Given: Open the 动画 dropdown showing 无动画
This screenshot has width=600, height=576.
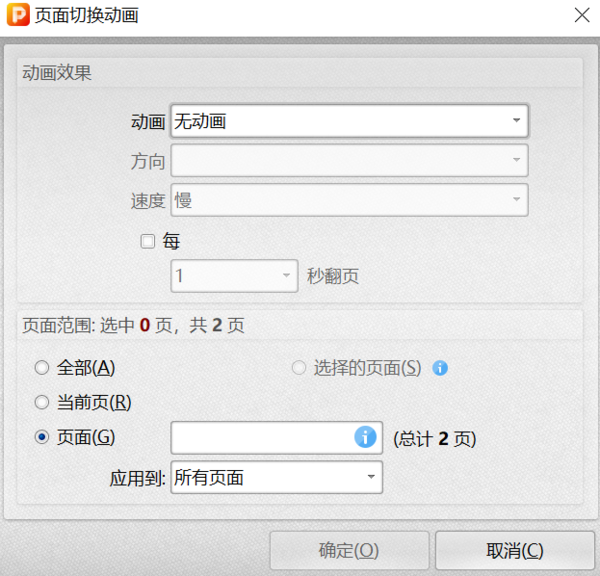Looking at the screenshot, I should [349, 121].
